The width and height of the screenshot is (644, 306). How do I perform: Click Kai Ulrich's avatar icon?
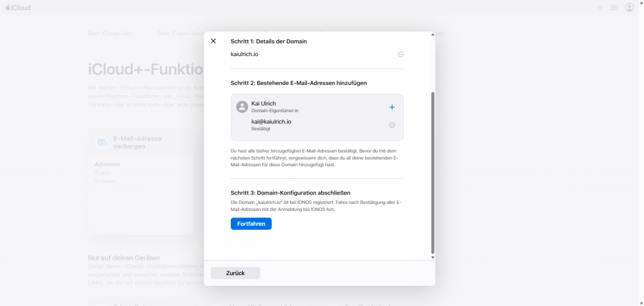241,106
